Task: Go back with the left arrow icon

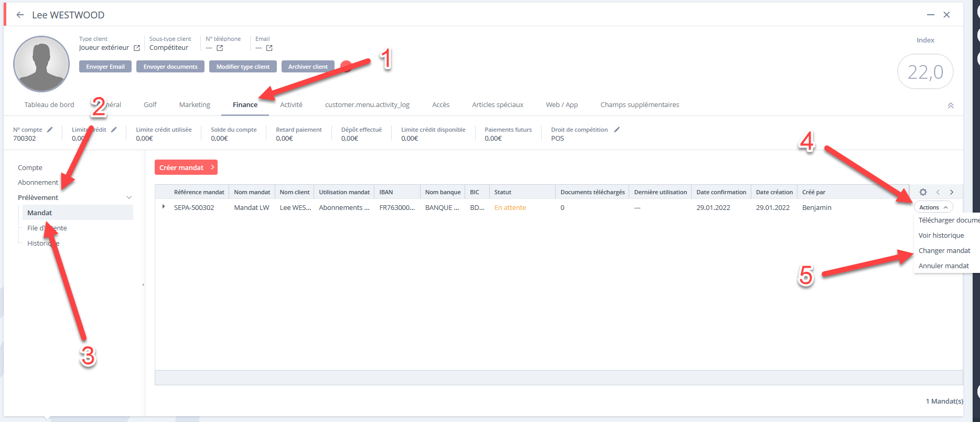Action: [20, 15]
